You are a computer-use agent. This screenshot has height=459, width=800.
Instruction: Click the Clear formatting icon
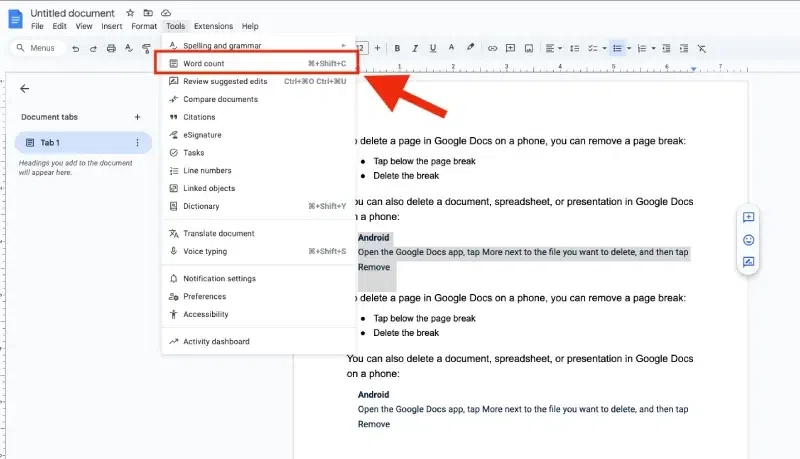tap(702, 48)
